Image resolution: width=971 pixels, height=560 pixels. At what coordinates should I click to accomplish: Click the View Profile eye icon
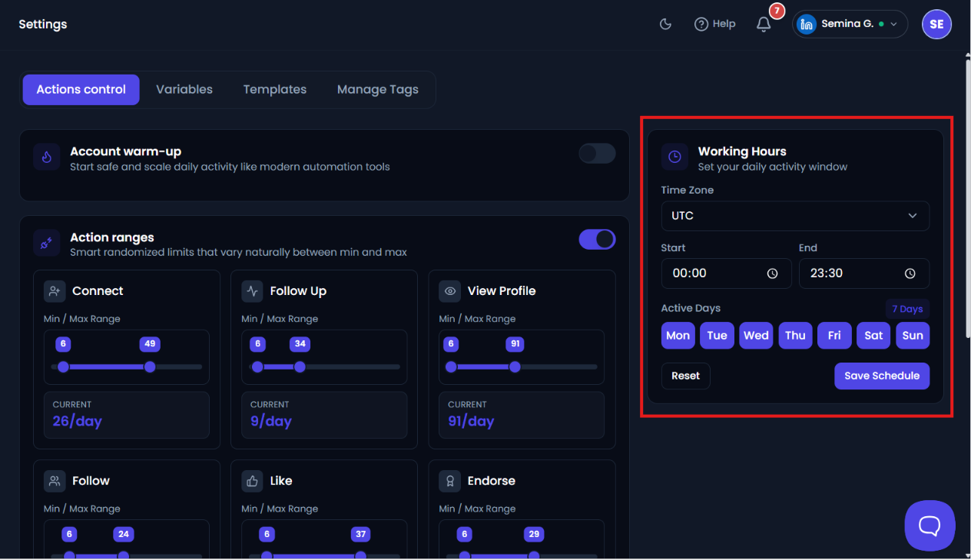pyautogui.click(x=450, y=291)
